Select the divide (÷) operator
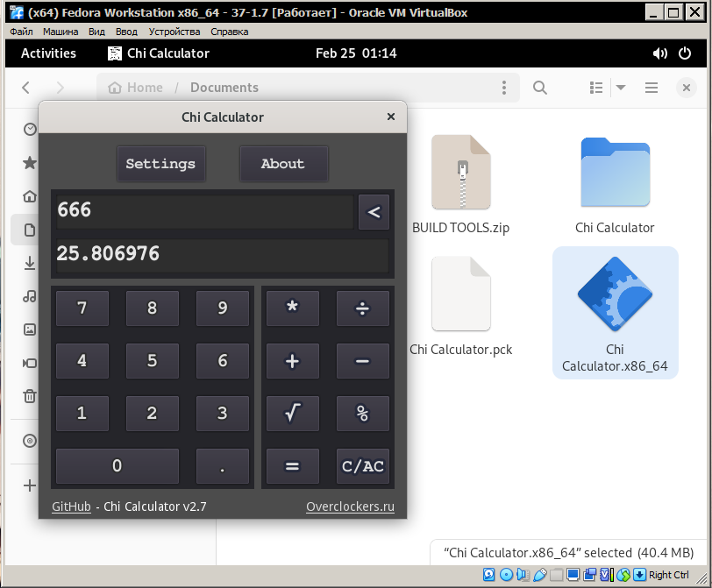This screenshot has width=712, height=588. point(363,308)
